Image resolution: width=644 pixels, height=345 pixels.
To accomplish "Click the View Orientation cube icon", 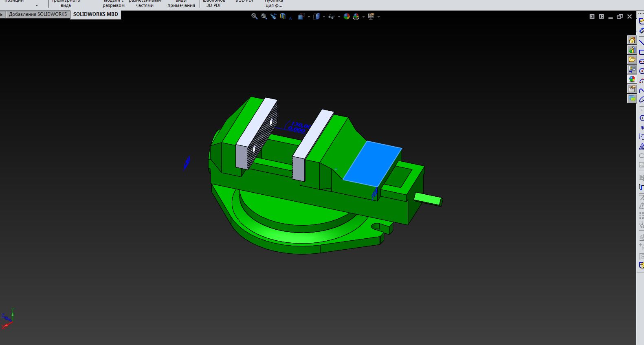I will tap(301, 16).
